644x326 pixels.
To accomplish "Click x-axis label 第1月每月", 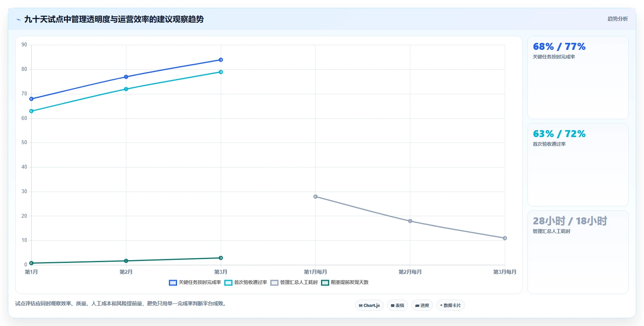I will coord(316,272).
